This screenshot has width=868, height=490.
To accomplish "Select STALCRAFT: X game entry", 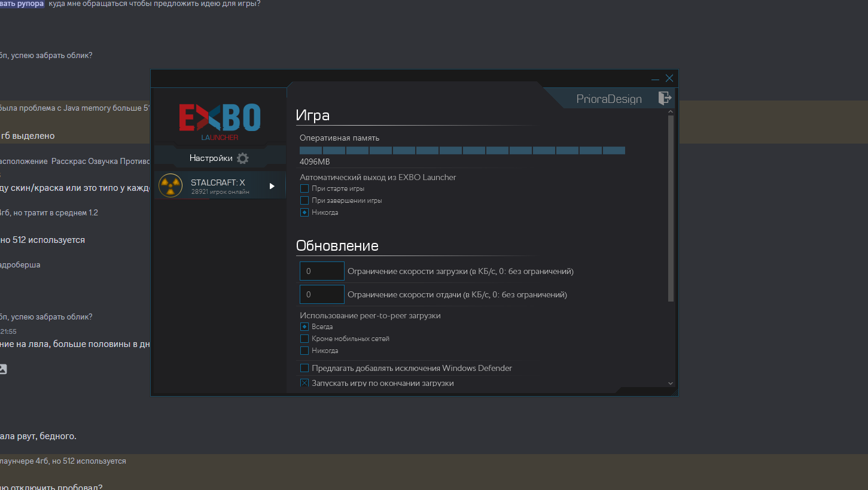I will click(220, 186).
